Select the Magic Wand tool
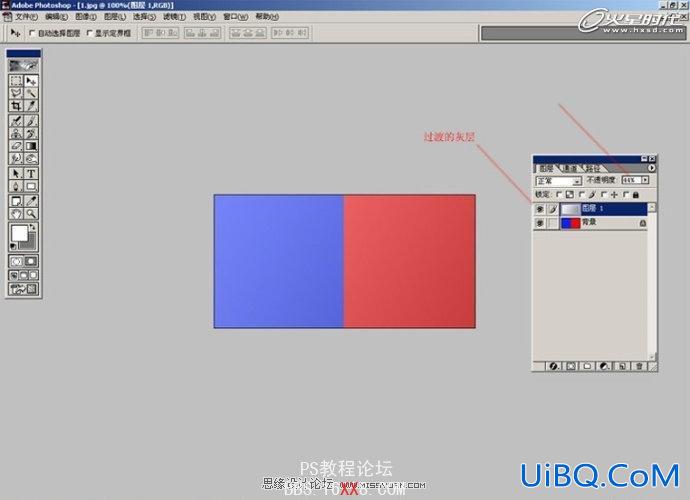This screenshot has width=690, height=500. tap(31, 93)
